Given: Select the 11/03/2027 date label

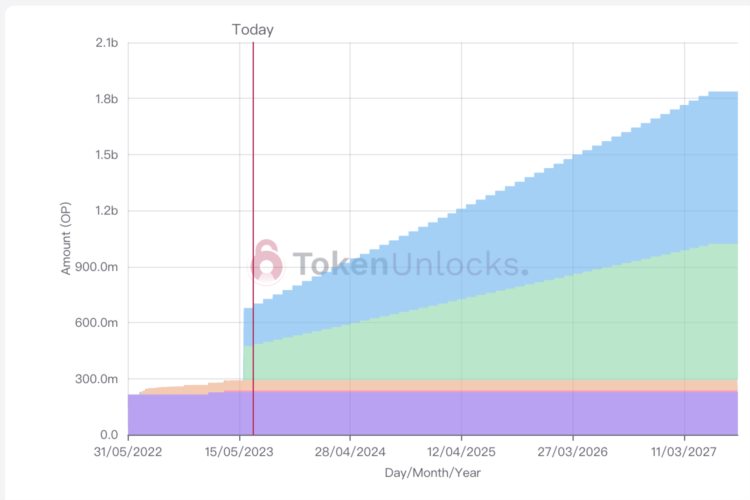Looking at the screenshot, I should click(684, 452).
